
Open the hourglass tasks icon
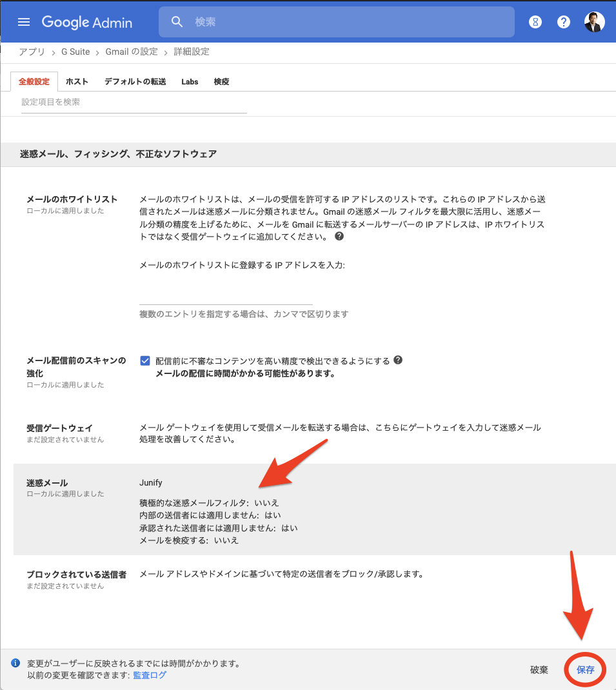tap(535, 22)
